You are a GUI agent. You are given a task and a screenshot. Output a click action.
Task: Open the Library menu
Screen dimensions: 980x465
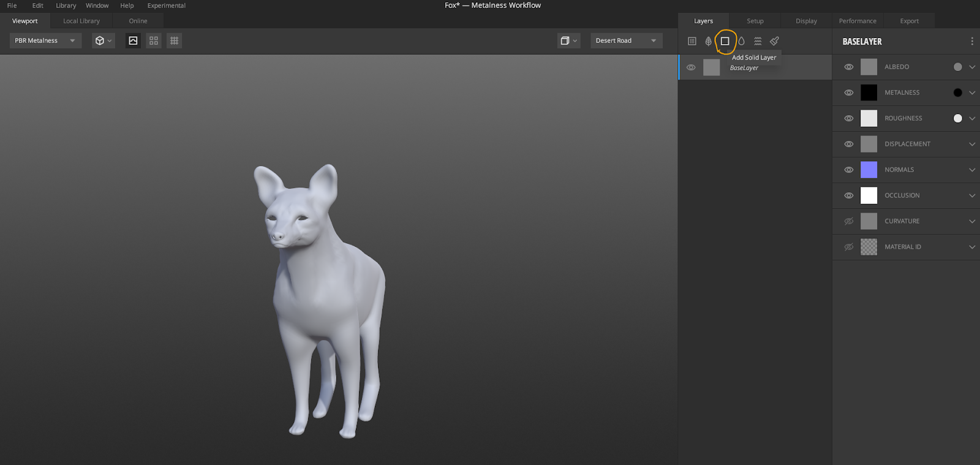point(66,6)
